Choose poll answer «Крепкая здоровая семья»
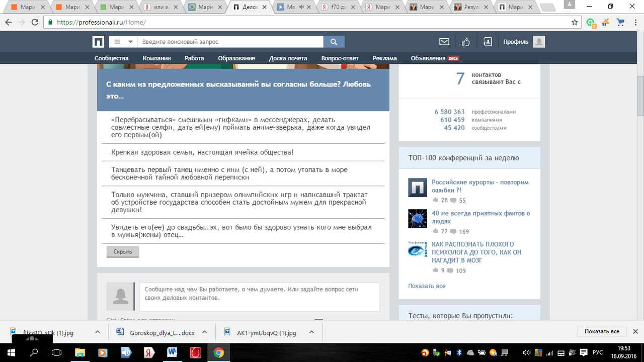This screenshot has height=362, width=644. [x=243, y=152]
